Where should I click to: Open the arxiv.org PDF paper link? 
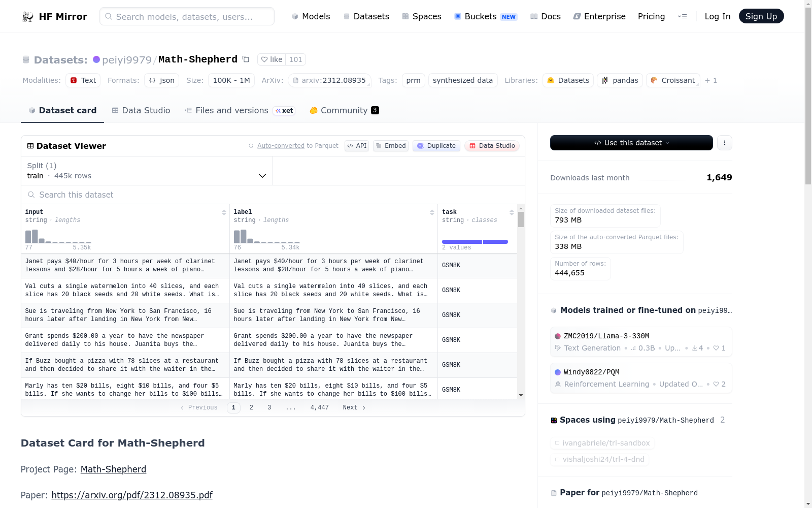[132, 495]
